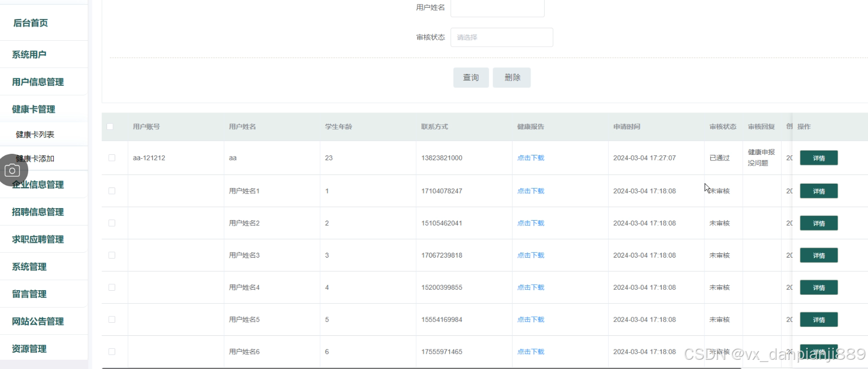The image size is (868, 369).
Task: Check the row checkbox for 用户姓名4
Action: [112, 287]
